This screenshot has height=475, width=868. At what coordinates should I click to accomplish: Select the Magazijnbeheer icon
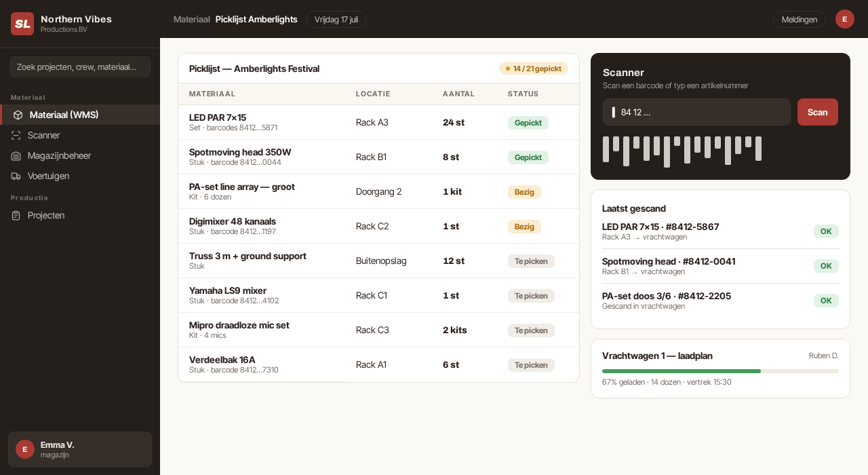16,155
